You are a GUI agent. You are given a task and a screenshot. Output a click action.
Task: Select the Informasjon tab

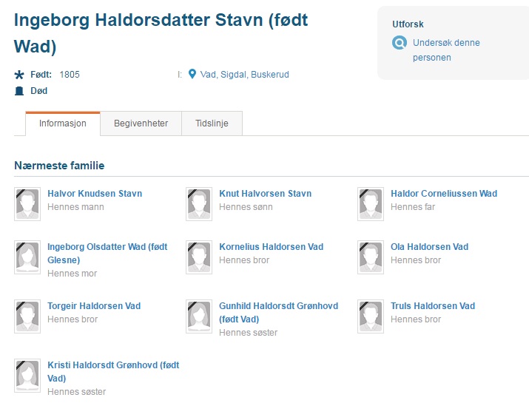[x=63, y=123]
